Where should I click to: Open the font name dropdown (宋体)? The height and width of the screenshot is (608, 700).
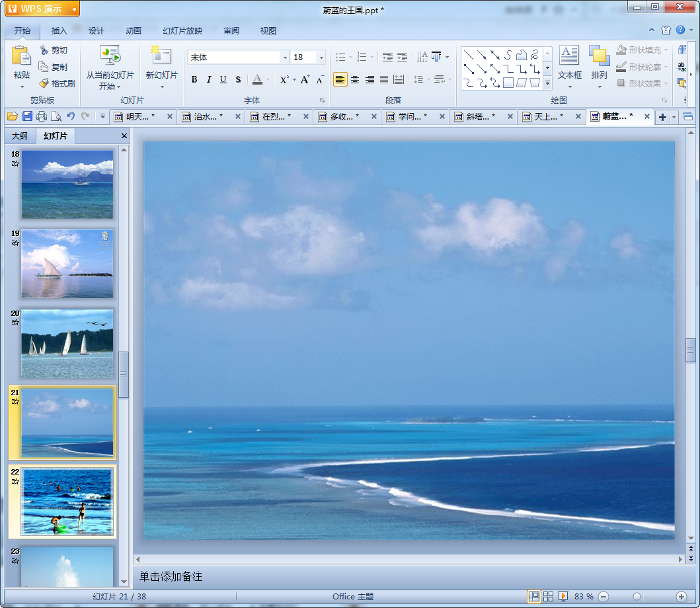[285, 57]
